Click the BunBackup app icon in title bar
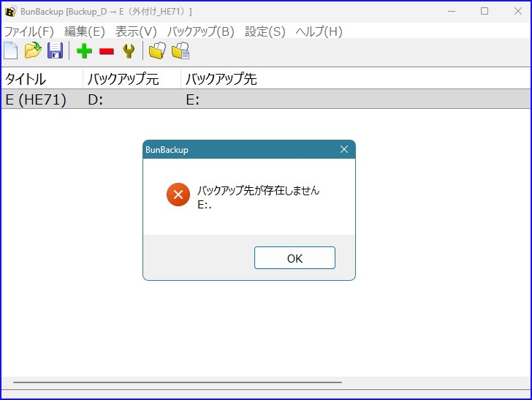Screen dimensions: 532x400 10,11
